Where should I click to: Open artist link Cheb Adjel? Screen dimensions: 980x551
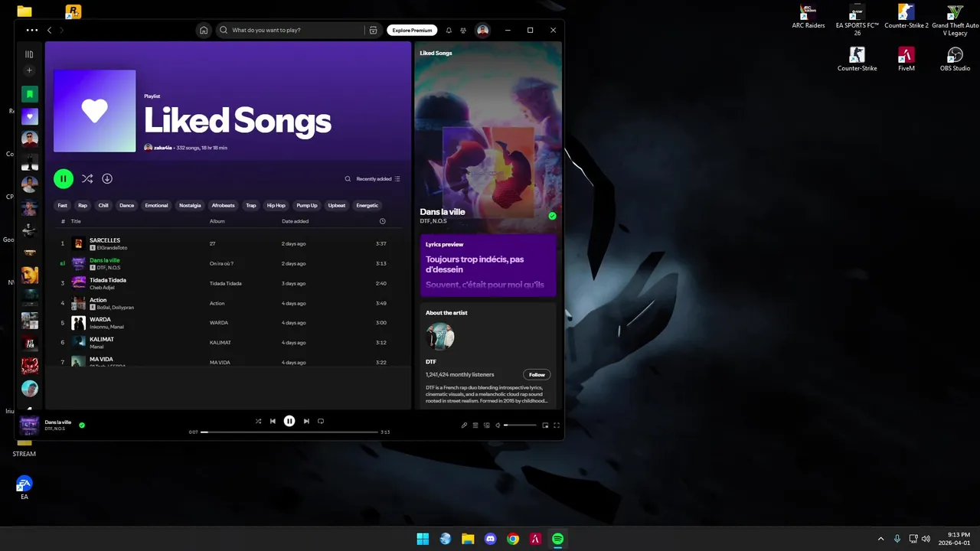101,288
